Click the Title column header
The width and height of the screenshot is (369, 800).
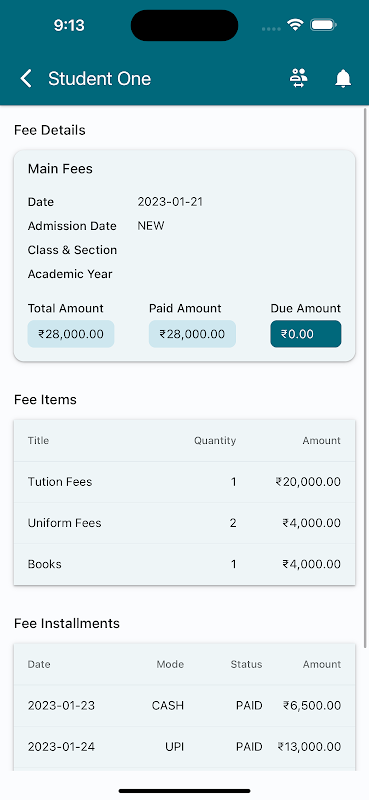(38, 441)
